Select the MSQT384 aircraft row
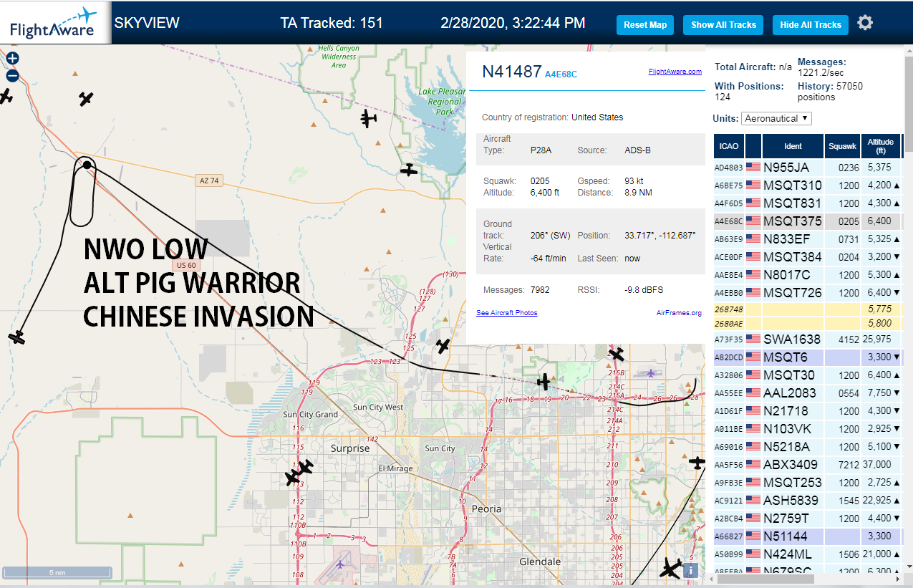This screenshot has width=913, height=588. tap(807, 257)
